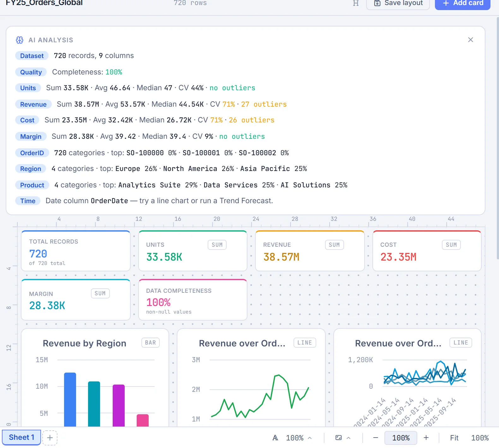Select the Time tag in AI Analysis
Viewport: 499px width, 448px height.
[28, 201]
